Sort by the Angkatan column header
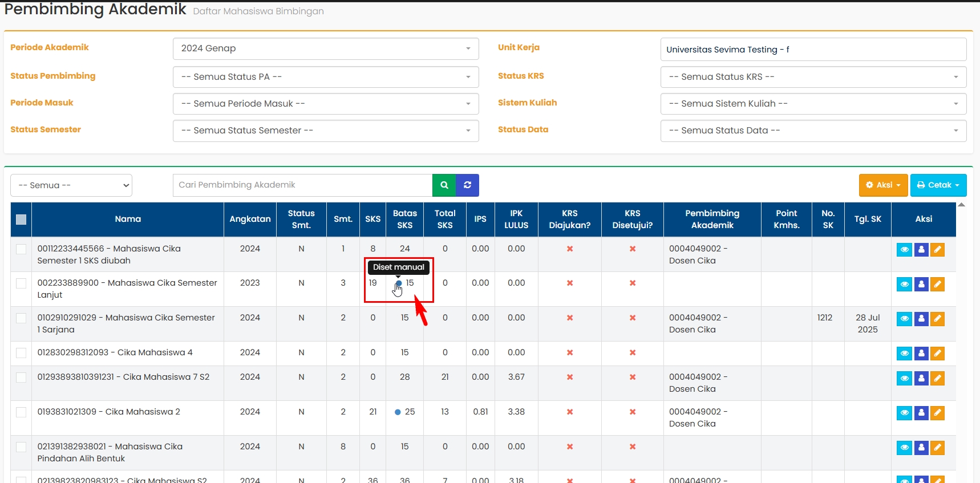 [x=250, y=220]
